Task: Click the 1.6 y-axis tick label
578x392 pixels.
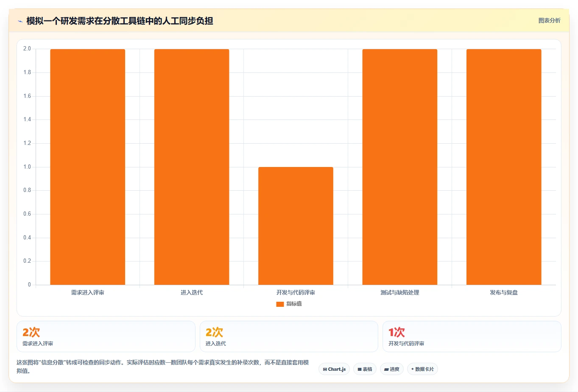Action: click(27, 96)
